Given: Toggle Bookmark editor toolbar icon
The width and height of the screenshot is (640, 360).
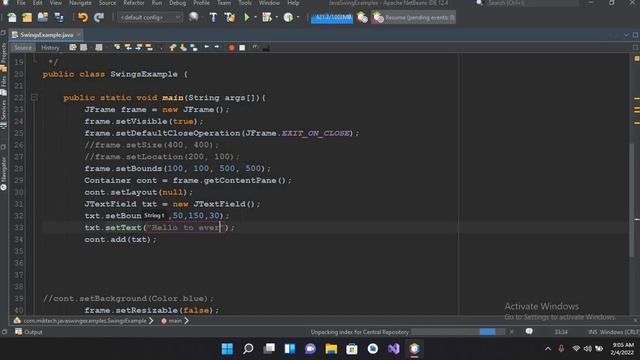Looking at the screenshot, I should pos(194,47).
